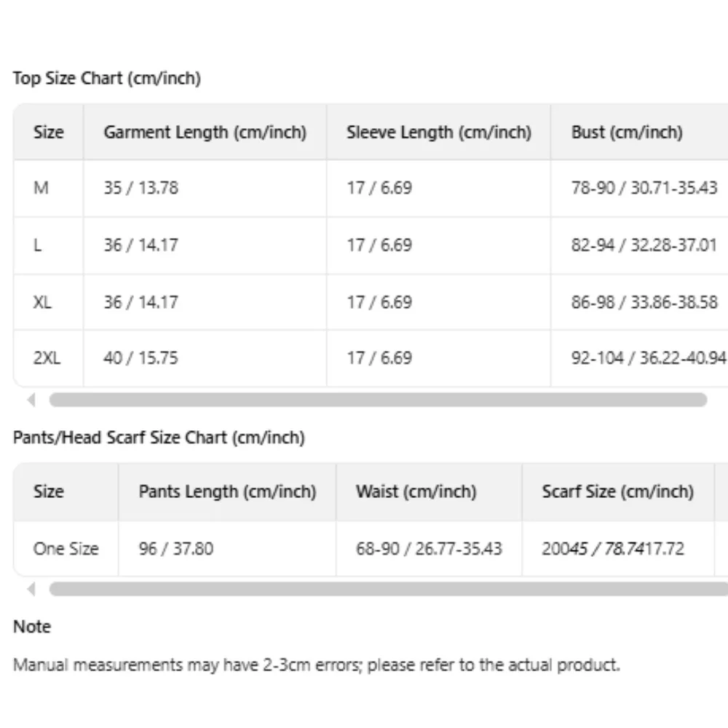
Task: Click the Pants/Head Scarf chart horizontal scrollbar
Action: [x=386, y=589]
